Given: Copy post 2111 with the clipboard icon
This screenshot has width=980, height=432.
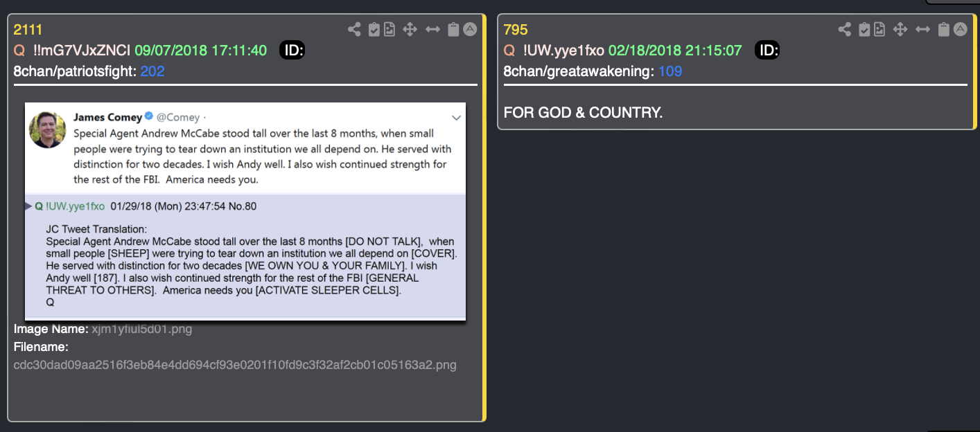Looking at the screenshot, I should tap(453, 29).
